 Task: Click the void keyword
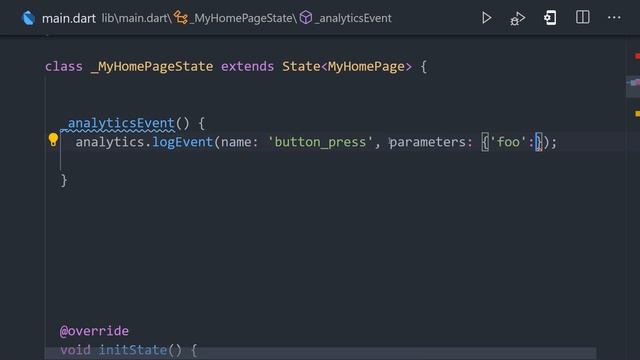pyautogui.click(x=75, y=350)
